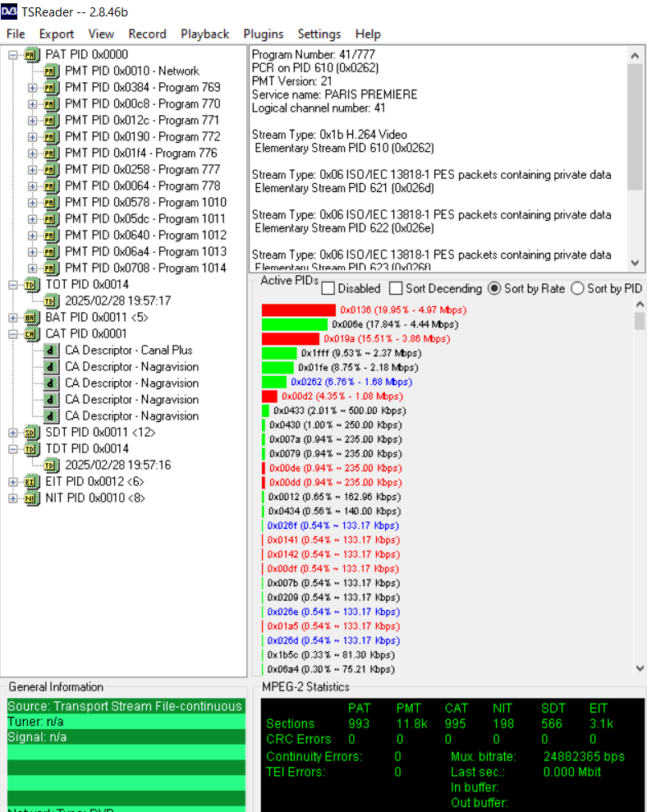Click the Canal Plus CA descriptor icon

[x=50, y=351]
